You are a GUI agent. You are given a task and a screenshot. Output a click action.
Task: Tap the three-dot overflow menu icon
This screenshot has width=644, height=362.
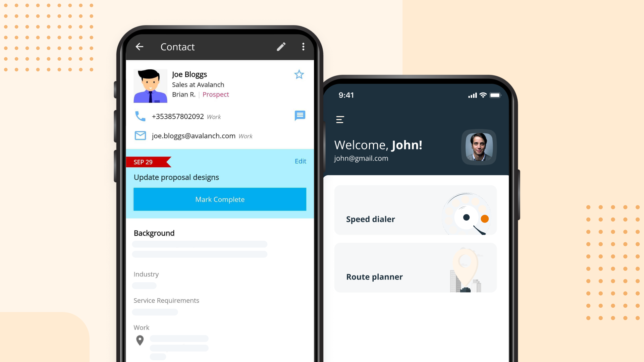(304, 46)
